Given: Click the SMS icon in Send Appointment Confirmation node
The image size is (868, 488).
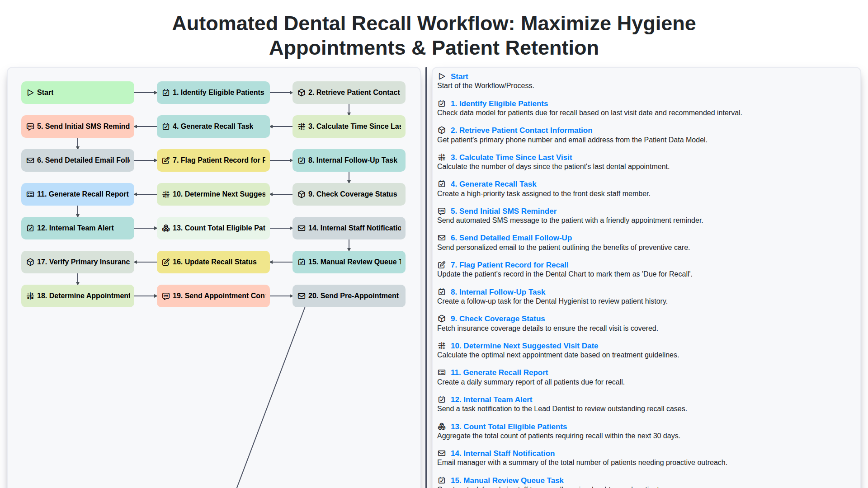Looking at the screenshot, I should (166, 296).
